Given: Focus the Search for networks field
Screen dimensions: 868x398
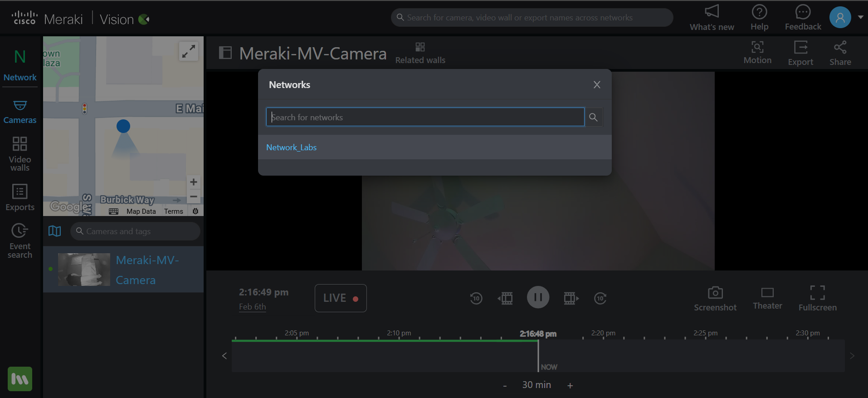Looking at the screenshot, I should click(x=425, y=117).
